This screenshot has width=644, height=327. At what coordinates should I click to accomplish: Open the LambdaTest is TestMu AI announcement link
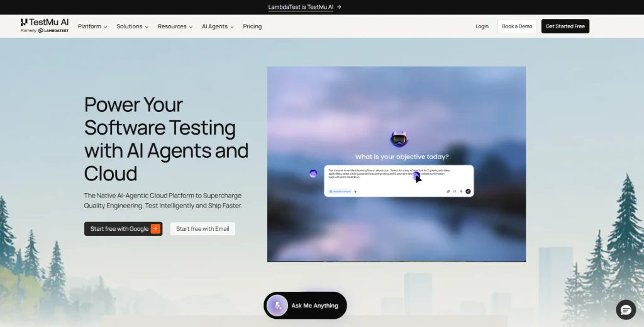click(305, 7)
